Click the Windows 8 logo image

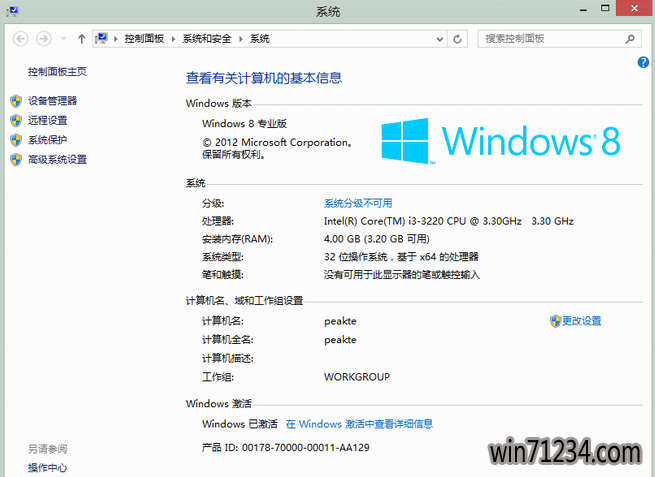[x=500, y=141]
